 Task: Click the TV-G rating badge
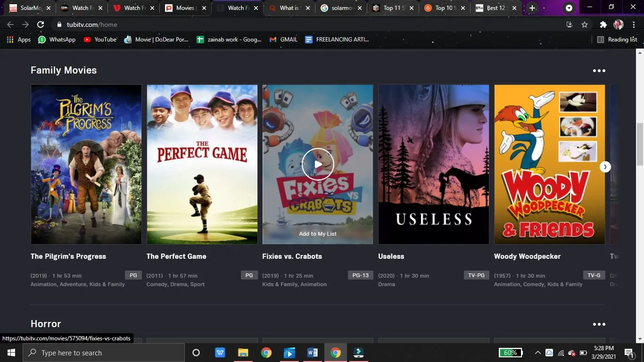point(594,275)
